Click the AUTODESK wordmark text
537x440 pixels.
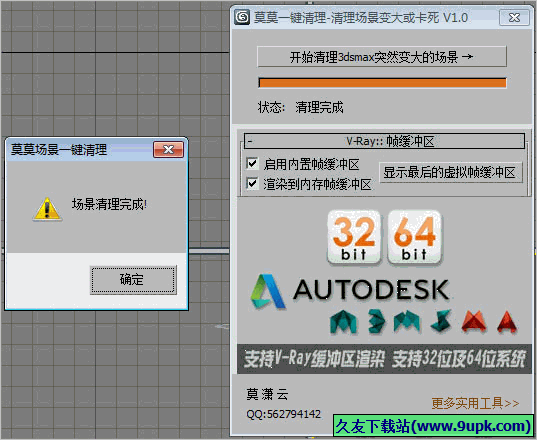(371, 290)
